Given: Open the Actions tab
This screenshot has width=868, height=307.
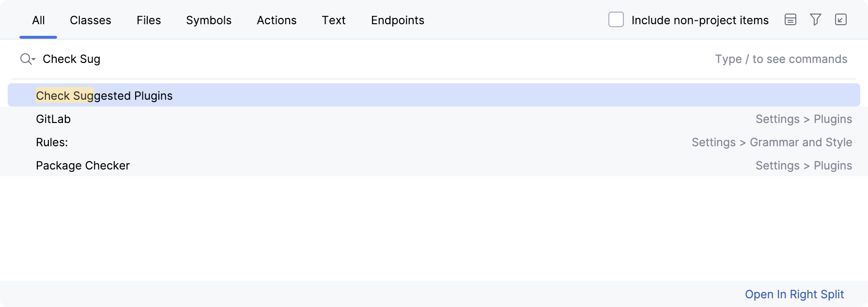Looking at the screenshot, I should 277,20.
